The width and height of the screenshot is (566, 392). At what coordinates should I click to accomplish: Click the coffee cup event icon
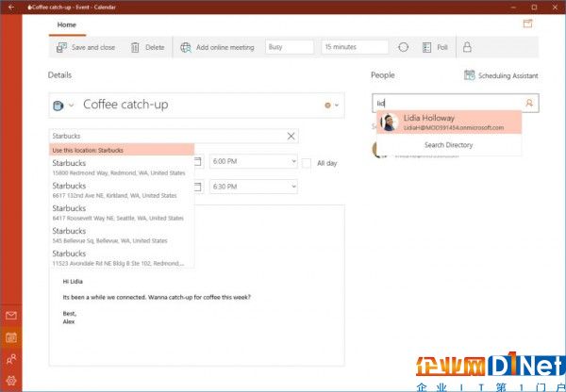coord(58,106)
